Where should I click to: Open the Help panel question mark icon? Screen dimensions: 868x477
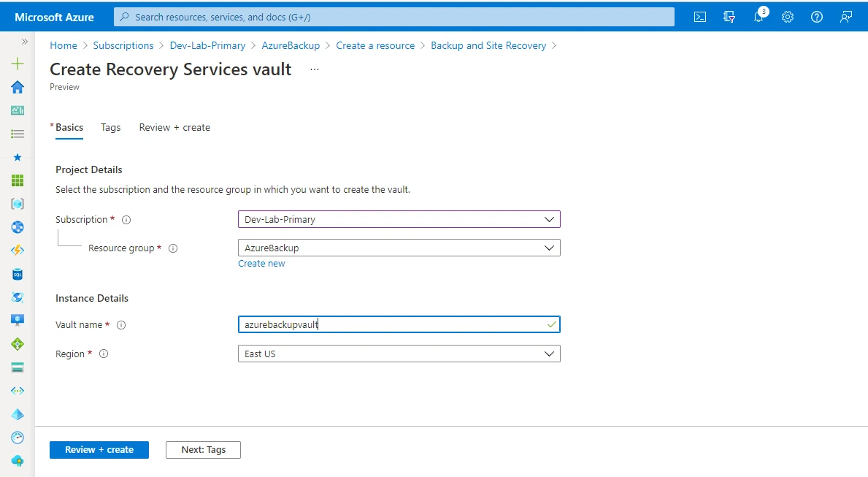click(x=817, y=17)
